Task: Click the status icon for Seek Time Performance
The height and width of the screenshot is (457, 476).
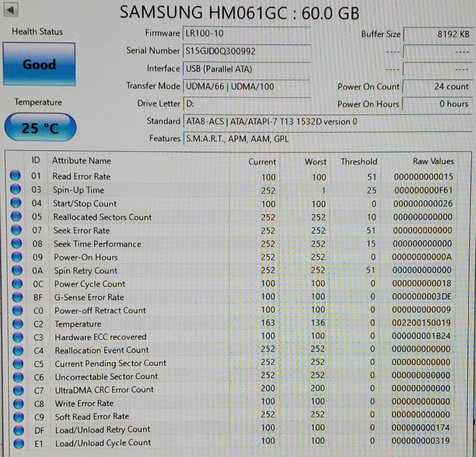Action: coord(17,243)
